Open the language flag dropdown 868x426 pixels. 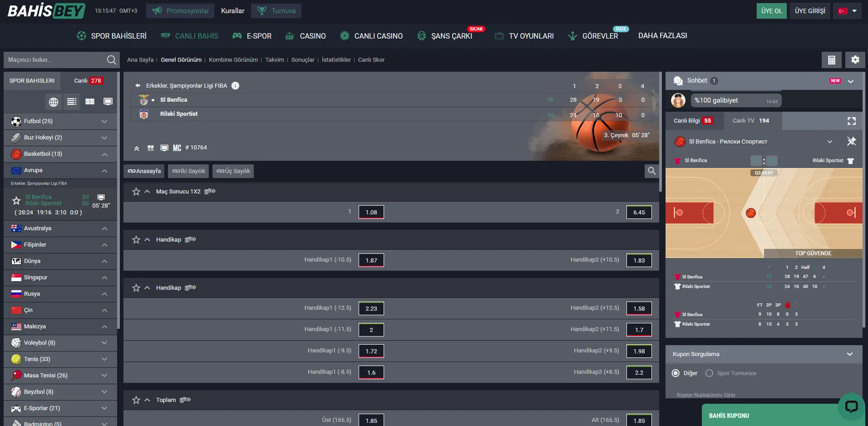(848, 11)
